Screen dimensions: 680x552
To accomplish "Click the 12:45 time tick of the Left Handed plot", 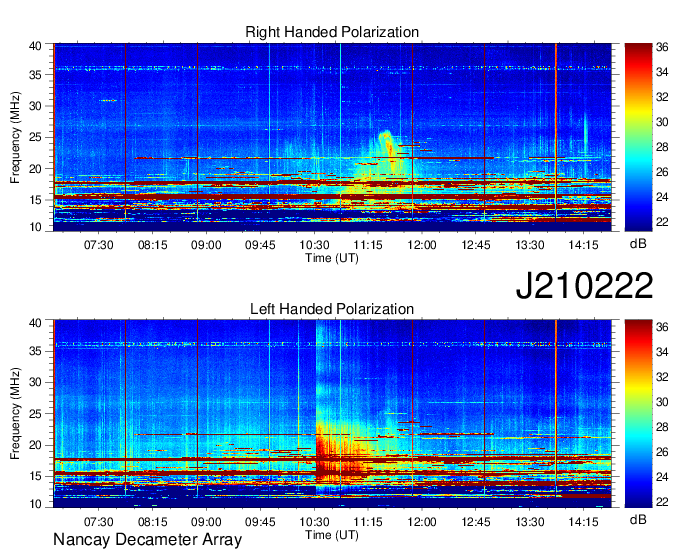I will [x=476, y=522].
